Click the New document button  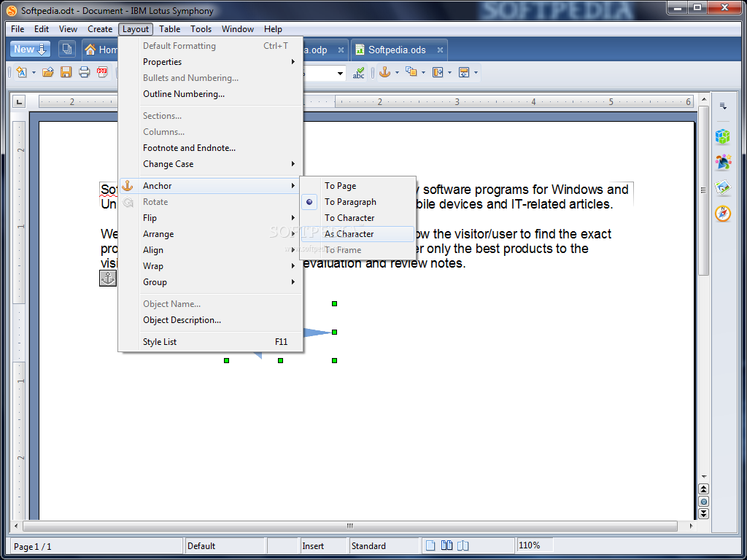(30, 49)
